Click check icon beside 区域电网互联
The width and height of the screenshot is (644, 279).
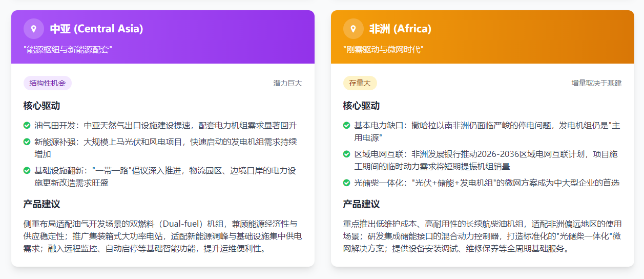coord(347,154)
